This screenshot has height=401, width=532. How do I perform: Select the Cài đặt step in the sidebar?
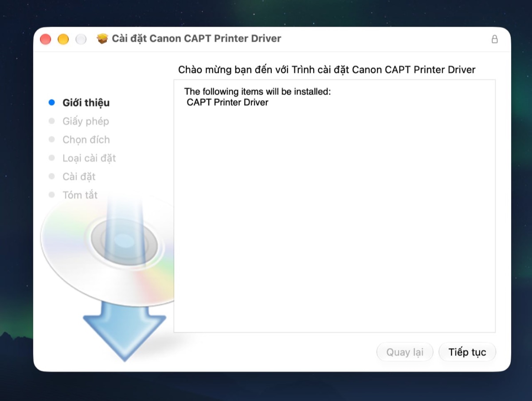79,177
